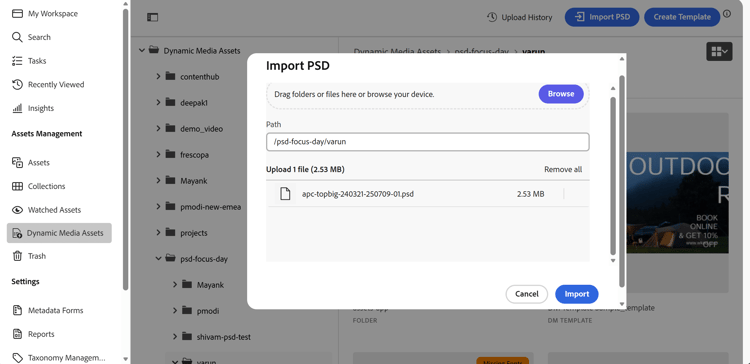750x364 pixels.
Task: Click the Search magnifier icon
Action: pyautogui.click(x=17, y=37)
